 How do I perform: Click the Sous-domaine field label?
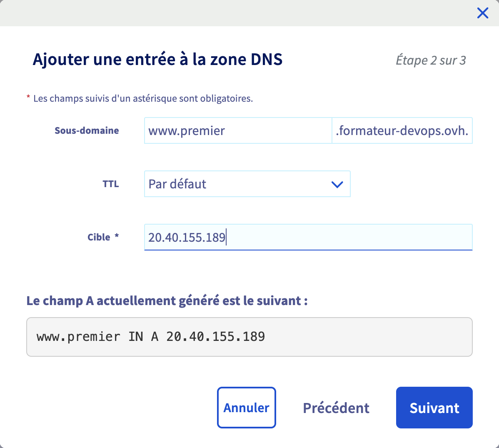coord(87,131)
